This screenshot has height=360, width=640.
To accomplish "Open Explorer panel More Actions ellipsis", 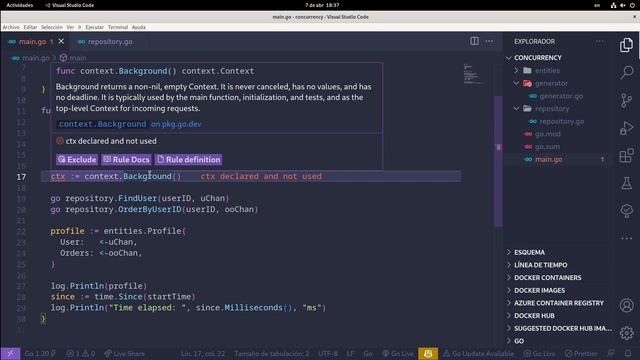I will 600,41.
